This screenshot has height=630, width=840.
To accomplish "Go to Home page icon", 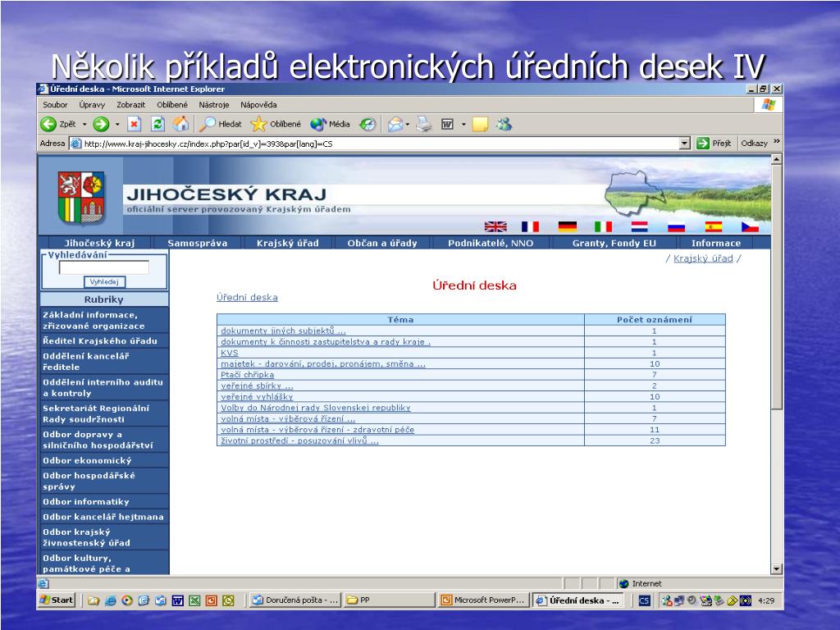I will [x=181, y=125].
